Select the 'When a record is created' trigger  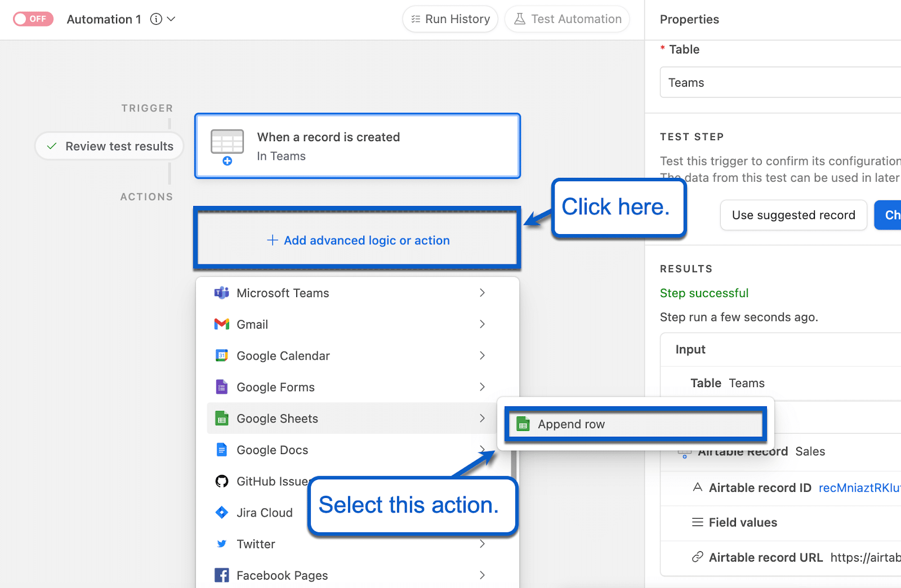[358, 146]
